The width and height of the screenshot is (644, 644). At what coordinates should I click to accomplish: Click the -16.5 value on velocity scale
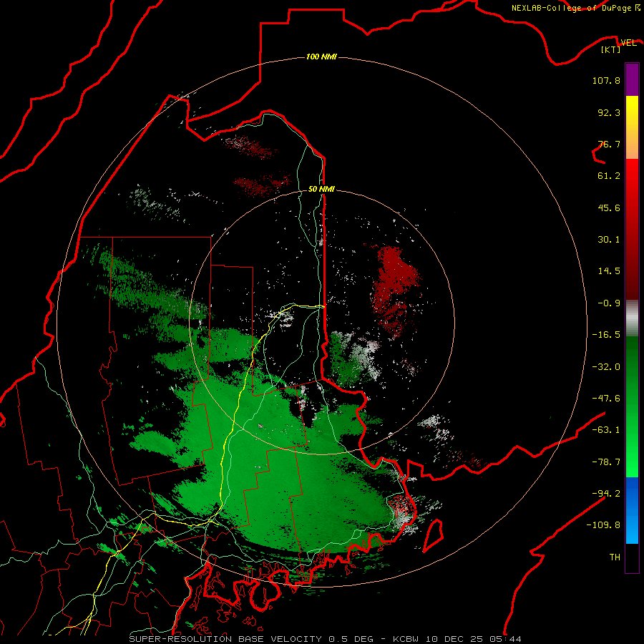tap(606, 335)
